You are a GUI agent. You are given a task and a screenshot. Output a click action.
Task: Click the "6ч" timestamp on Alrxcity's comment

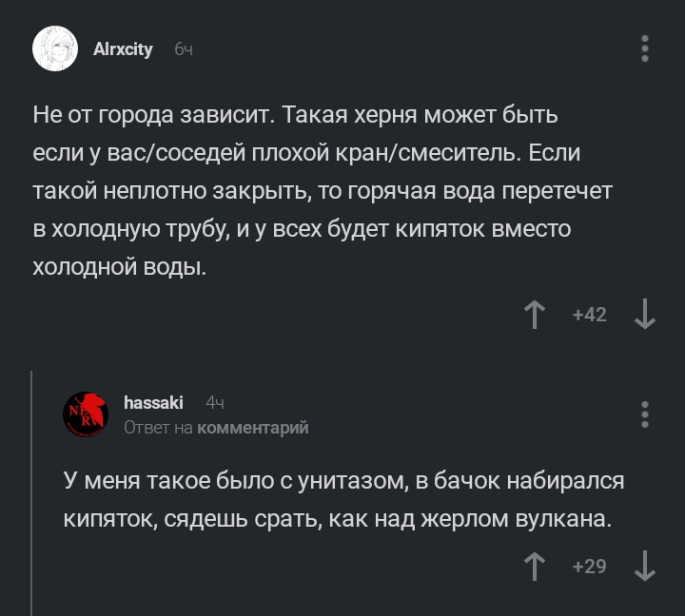(184, 49)
